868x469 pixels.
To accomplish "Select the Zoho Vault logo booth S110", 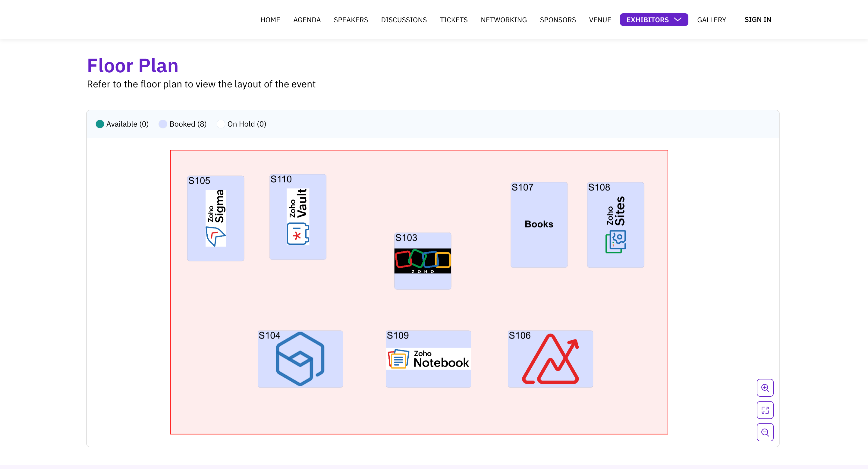I will [298, 217].
